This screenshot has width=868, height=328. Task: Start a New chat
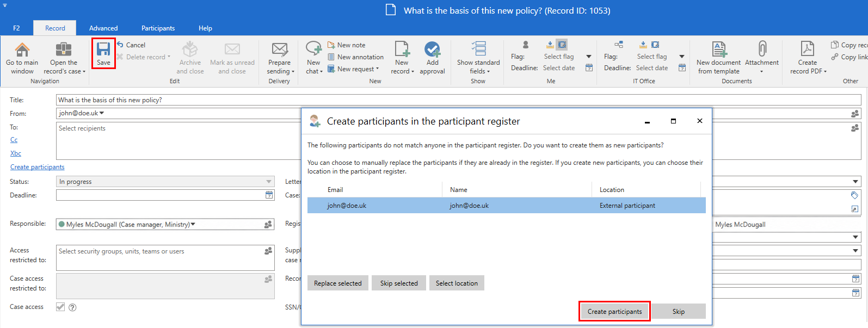click(x=314, y=58)
